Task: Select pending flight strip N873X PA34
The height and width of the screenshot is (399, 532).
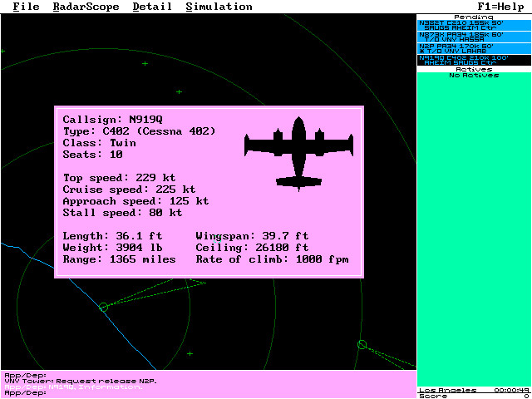Action: (x=475, y=37)
